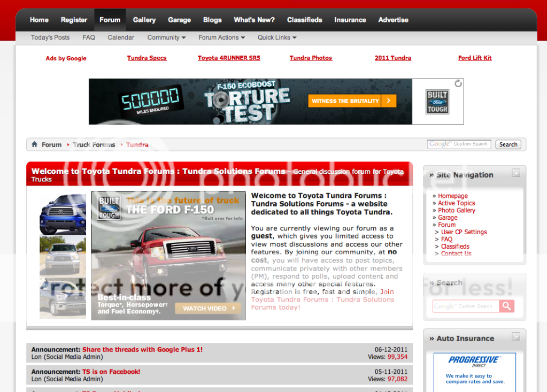Click the gray Tundra side-view thumbnail

[x=63, y=298]
